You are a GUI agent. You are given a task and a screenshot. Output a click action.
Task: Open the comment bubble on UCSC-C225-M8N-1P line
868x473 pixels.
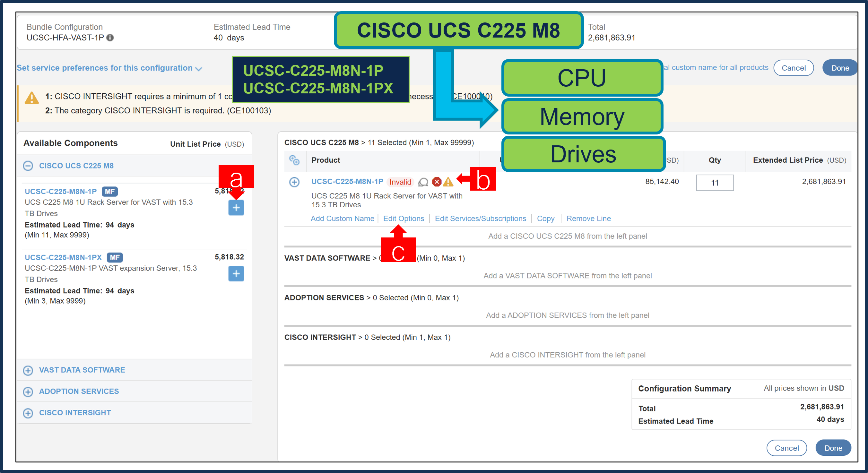pos(423,182)
